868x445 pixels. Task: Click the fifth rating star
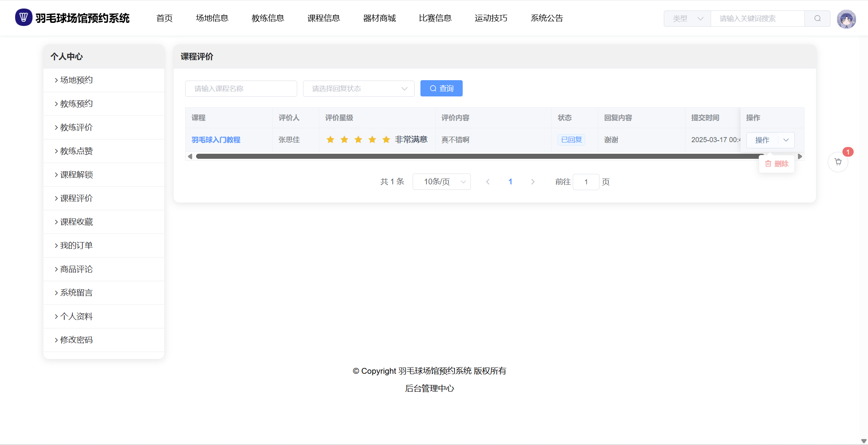[386, 139]
